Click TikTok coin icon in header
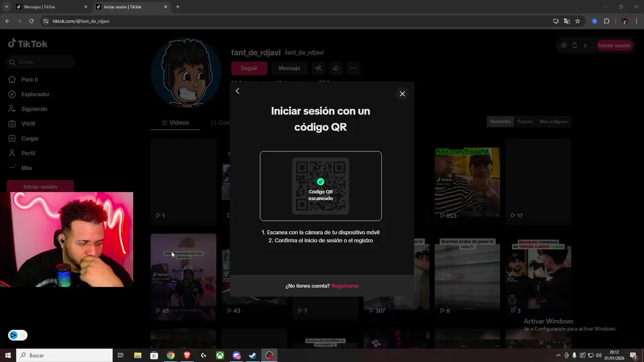This screenshot has height=362, width=644. coord(563,45)
